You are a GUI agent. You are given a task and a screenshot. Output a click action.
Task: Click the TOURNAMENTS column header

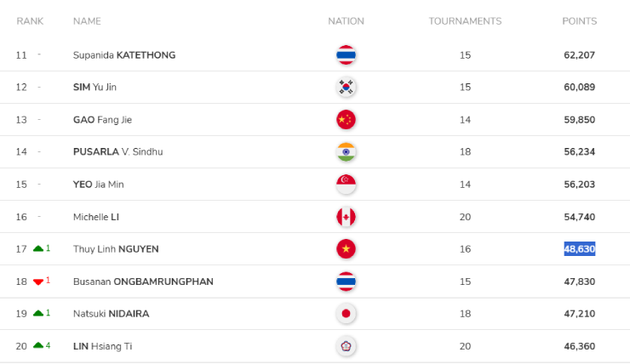coord(465,21)
